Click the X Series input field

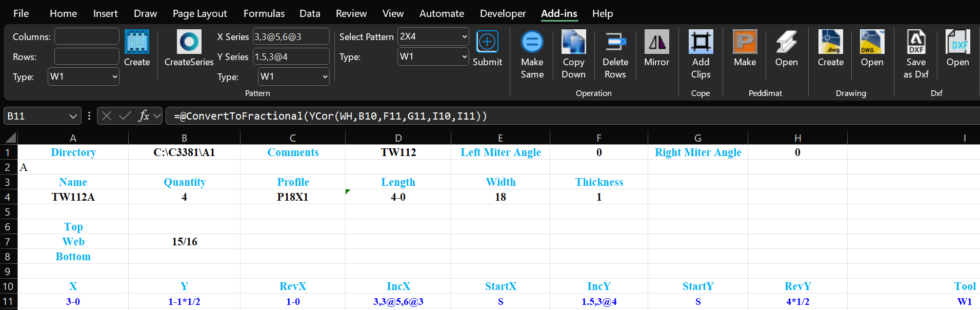click(x=291, y=37)
